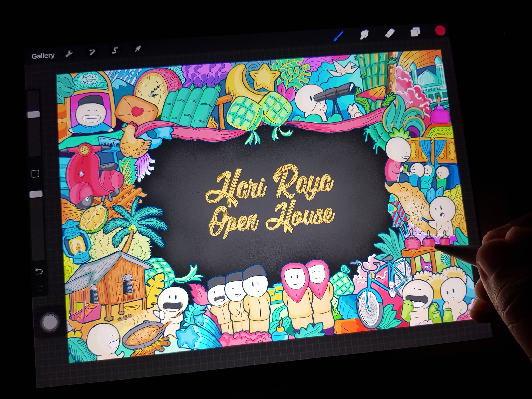Open the Layers panel
This screenshot has width=532, height=399.
click(415, 32)
